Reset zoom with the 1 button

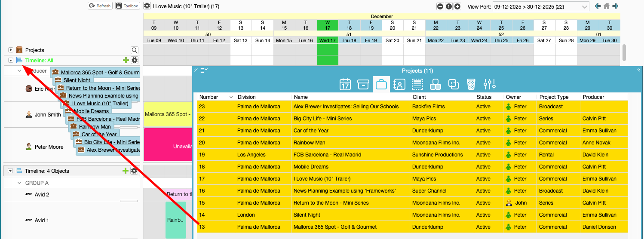pos(449,6)
